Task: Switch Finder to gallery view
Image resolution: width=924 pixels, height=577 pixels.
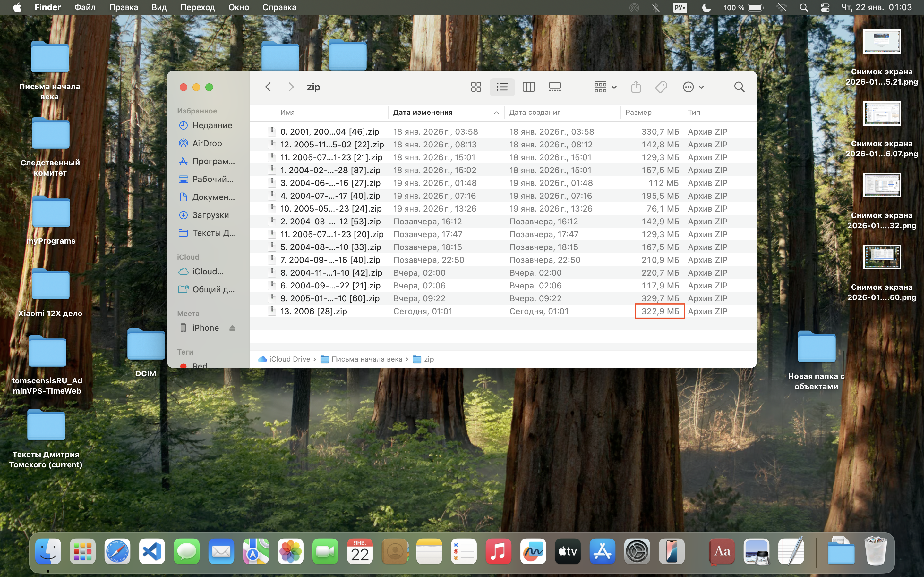Action: (554, 87)
